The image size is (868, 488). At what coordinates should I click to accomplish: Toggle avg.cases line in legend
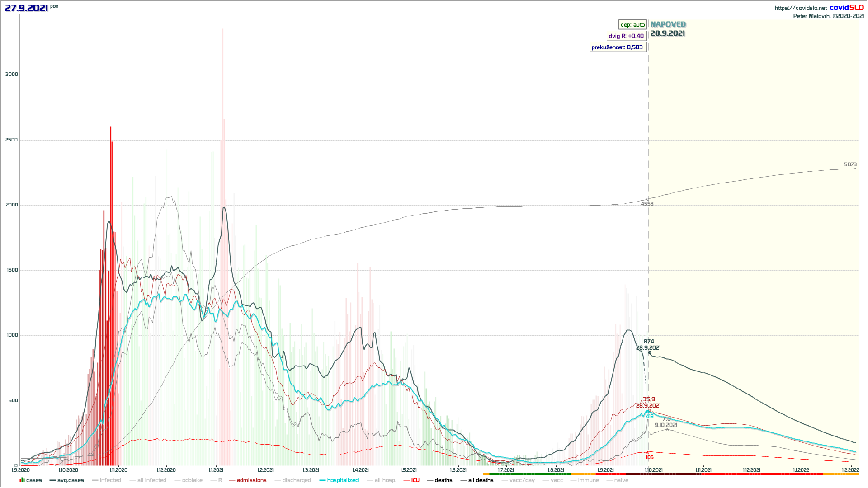point(67,480)
